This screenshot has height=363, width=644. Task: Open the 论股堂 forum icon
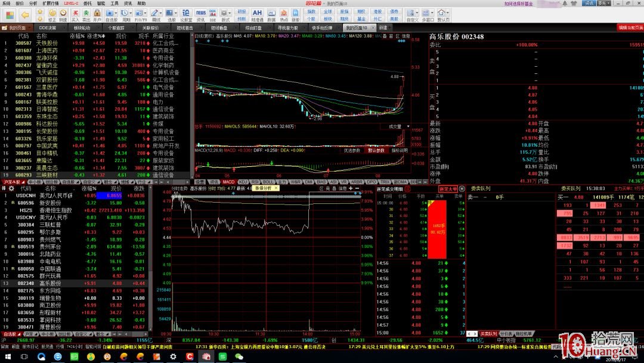pyautogui.click(x=185, y=14)
